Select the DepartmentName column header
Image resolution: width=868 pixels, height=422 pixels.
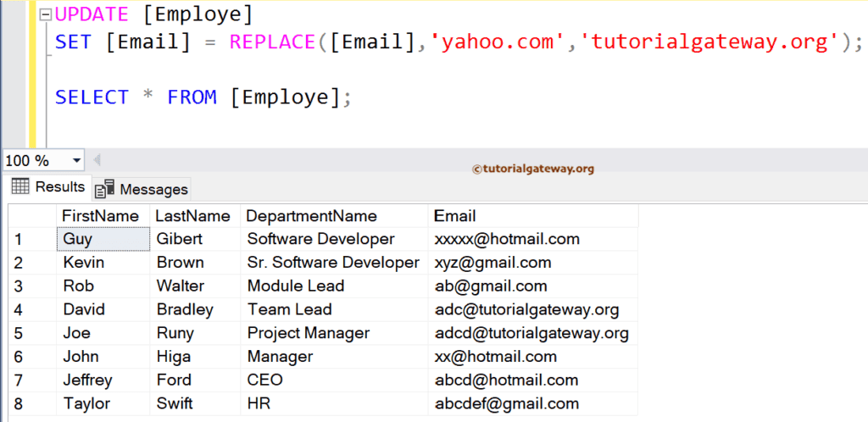334,216
